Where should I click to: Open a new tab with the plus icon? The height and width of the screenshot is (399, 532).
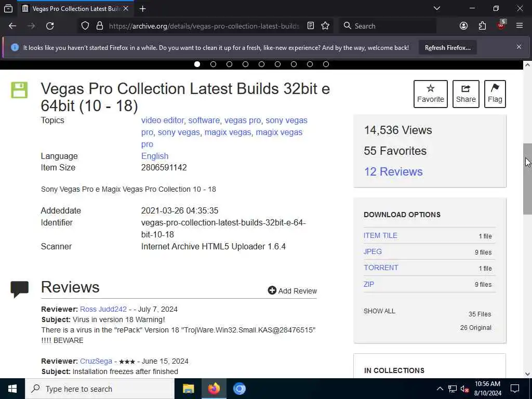coord(142,8)
